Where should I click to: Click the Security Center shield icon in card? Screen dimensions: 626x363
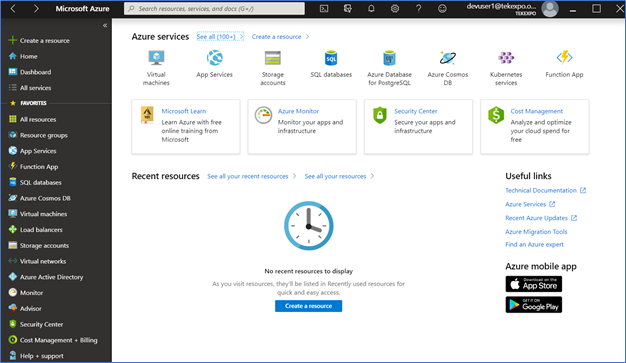[x=380, y=115]
